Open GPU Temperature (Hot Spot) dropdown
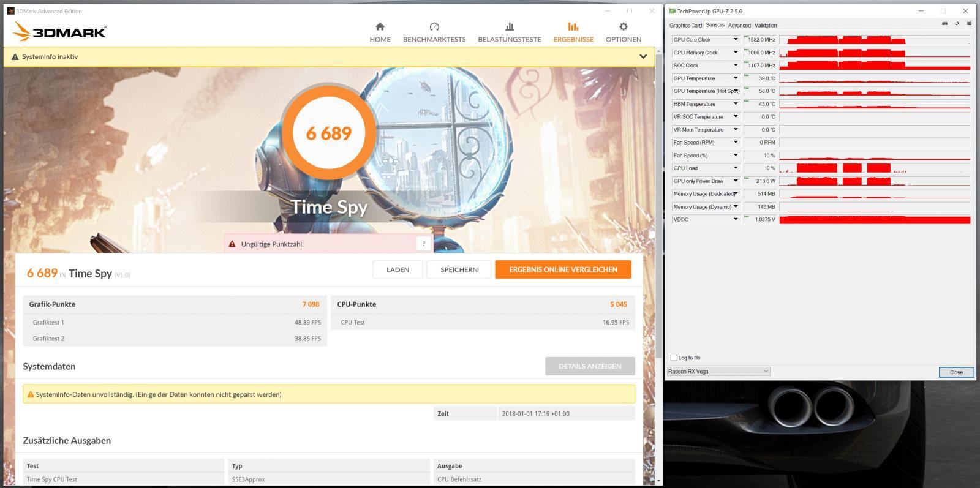The width and height of the screenshot is (980, 488). coord(736,91)
